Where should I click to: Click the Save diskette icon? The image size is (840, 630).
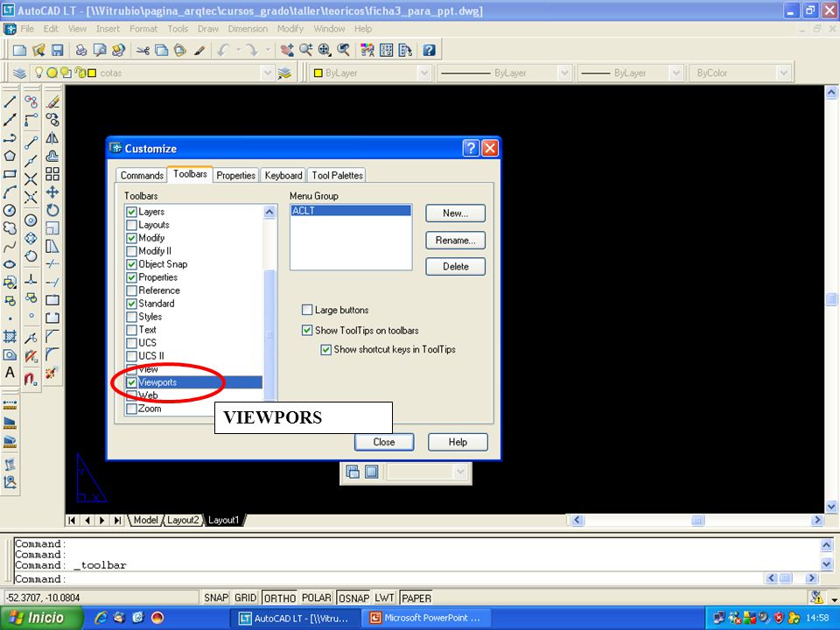point(57,51)
